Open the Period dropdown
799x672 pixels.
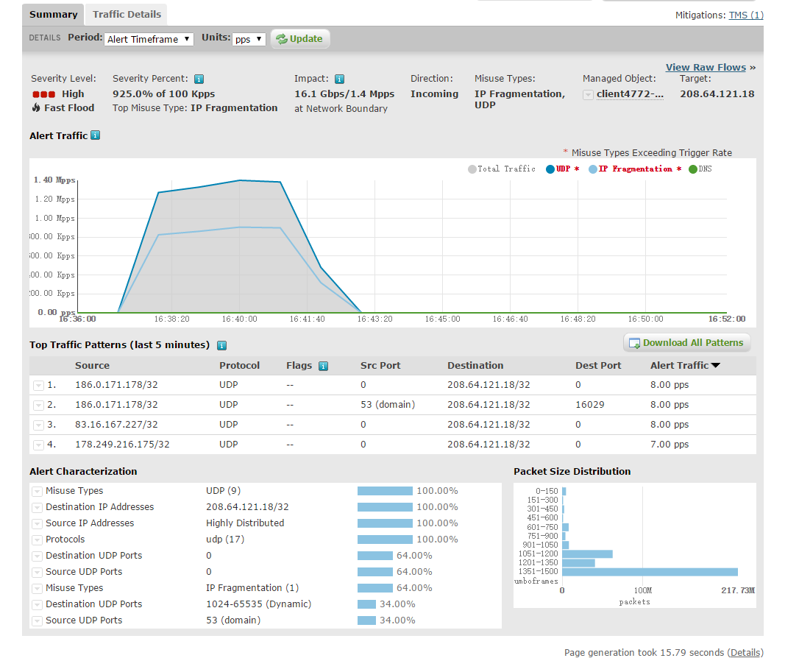pyautogui.click(x=149, y=39)
